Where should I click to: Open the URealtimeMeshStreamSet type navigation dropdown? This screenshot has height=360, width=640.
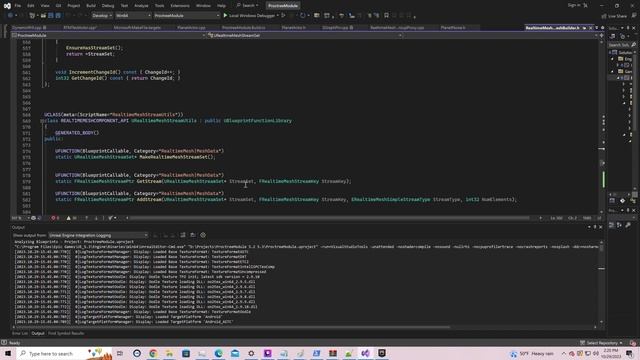304,36
